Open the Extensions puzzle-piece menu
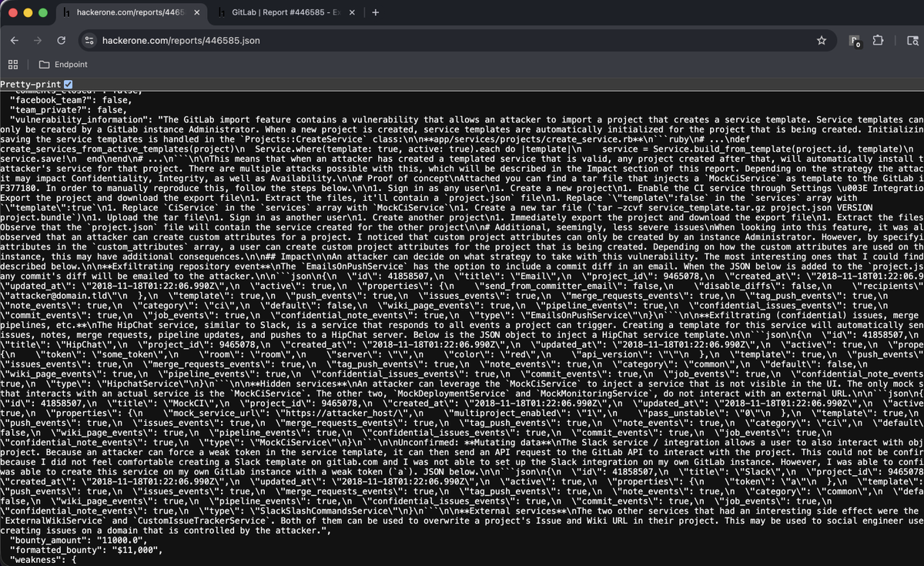The width and height of the screenshot is (924, 566). [x=879, y=40]
